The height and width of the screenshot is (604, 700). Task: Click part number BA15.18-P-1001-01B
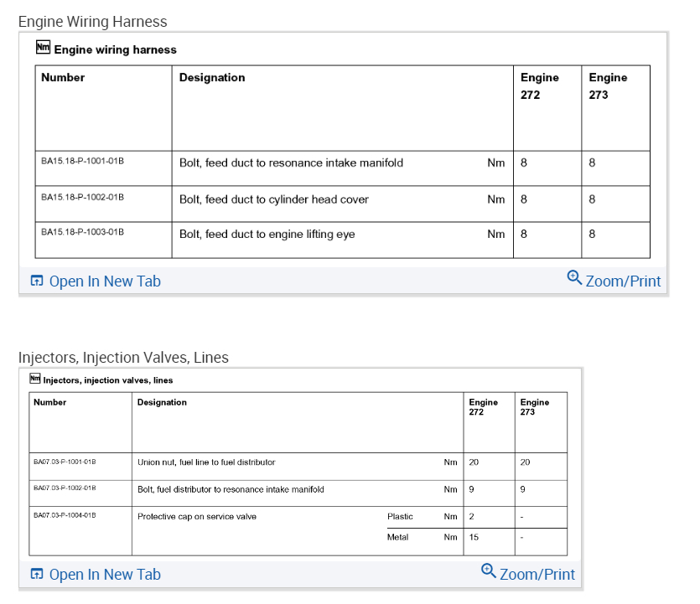(x=82, y=161)
